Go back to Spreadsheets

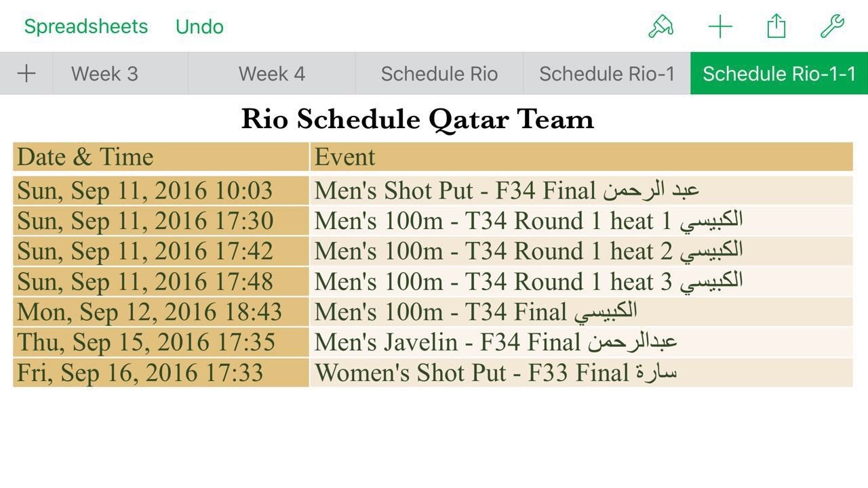point(85,26)
